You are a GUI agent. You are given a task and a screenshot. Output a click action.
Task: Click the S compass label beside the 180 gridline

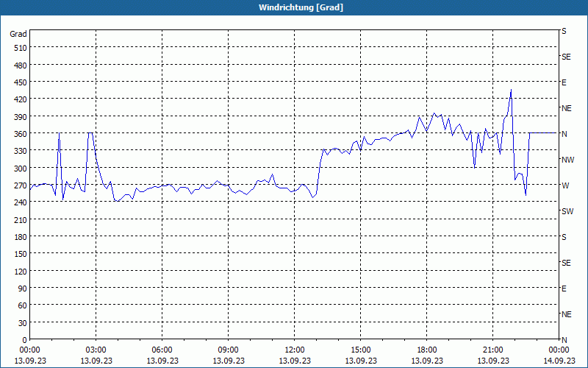point(564,237)
